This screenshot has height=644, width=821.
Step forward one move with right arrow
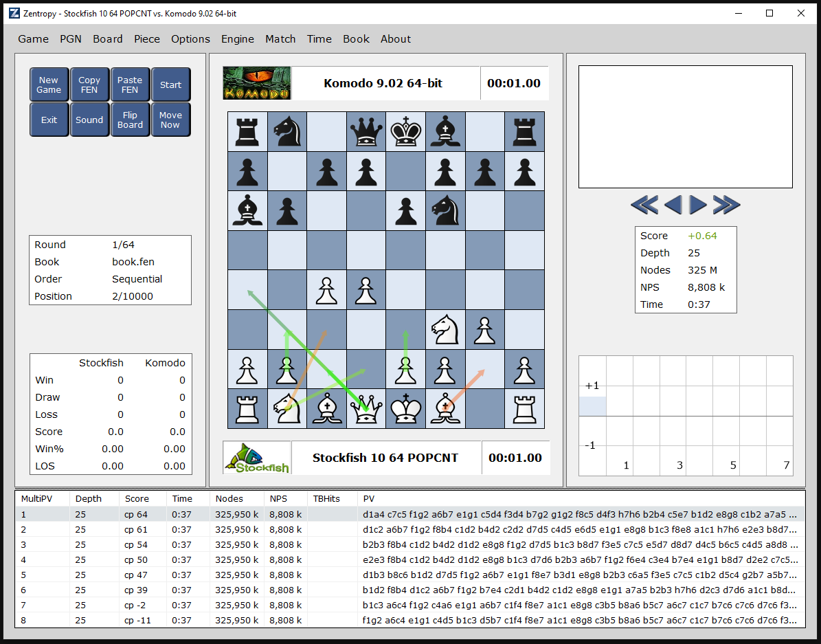pyautogui.click(x=698, y=205)
